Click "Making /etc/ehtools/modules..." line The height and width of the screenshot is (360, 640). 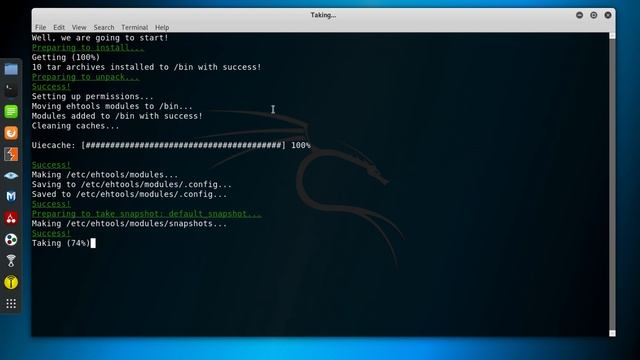(x=105, y=175)
